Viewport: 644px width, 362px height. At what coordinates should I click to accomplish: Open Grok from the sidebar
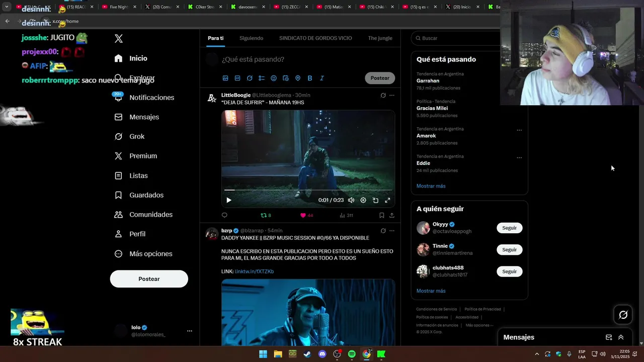129,136
